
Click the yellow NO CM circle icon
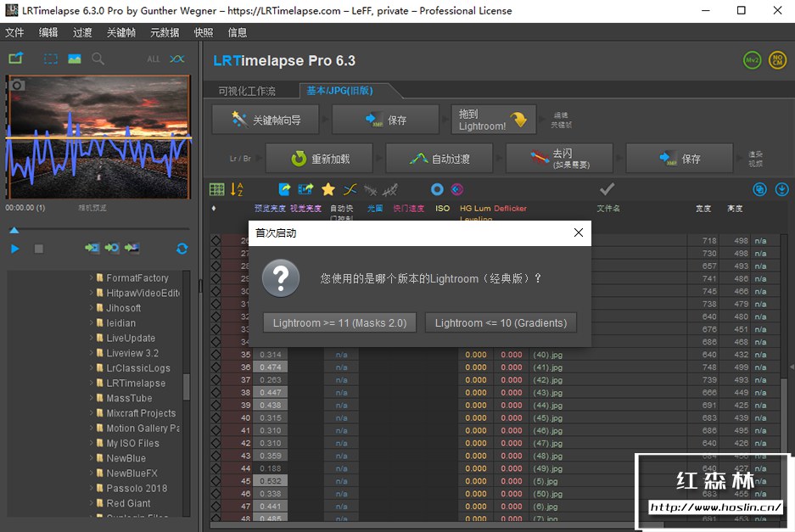778,60
